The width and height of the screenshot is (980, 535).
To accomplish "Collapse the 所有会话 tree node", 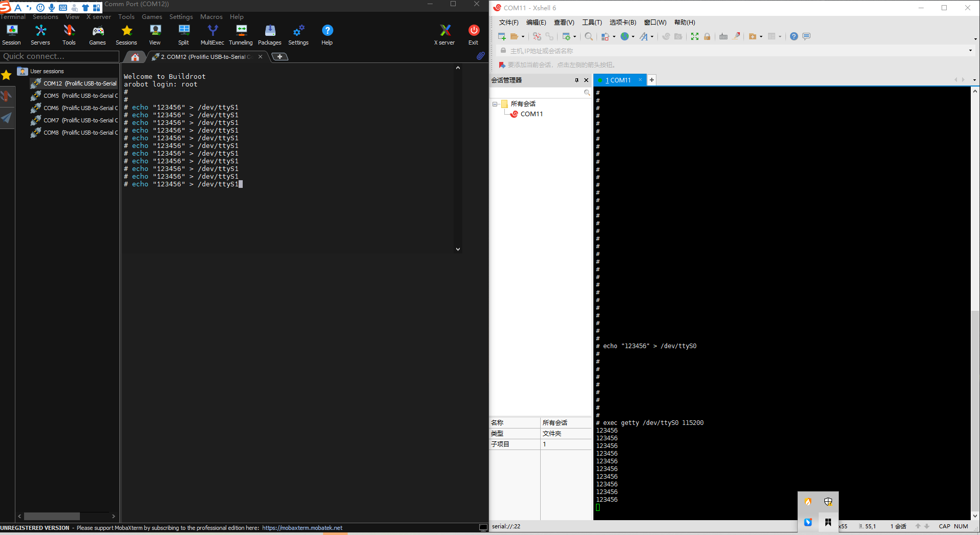I will [494, 103].
